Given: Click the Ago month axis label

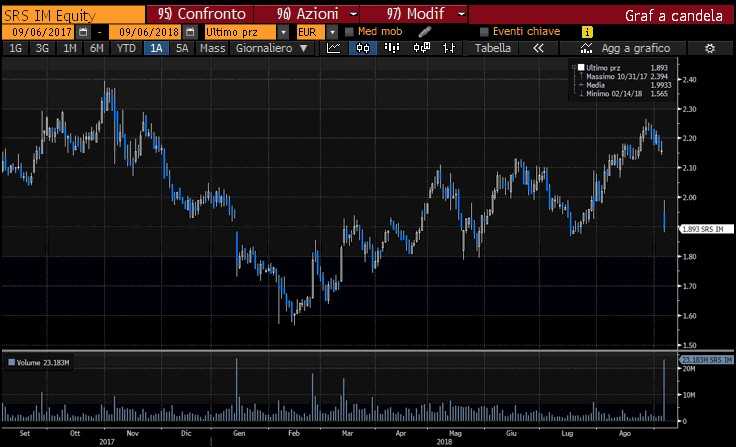Looking at the screenshot, I should pyautogui.click(x=624, y=433).
